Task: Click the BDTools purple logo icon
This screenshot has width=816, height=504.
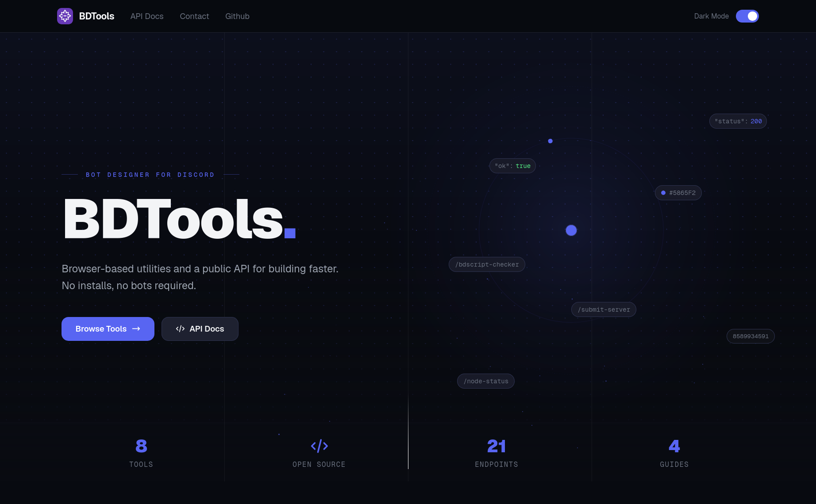Action: click(65, 16)
